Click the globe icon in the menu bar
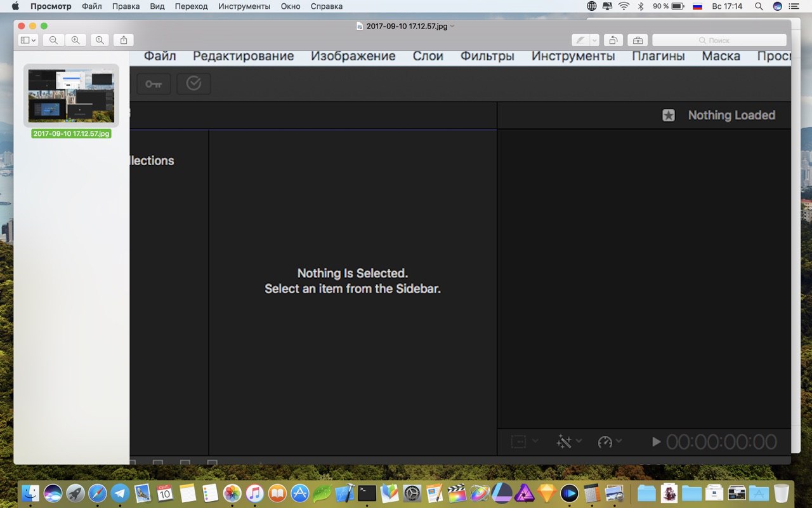This screenshot has width=812, height=508. coord(592,6)
